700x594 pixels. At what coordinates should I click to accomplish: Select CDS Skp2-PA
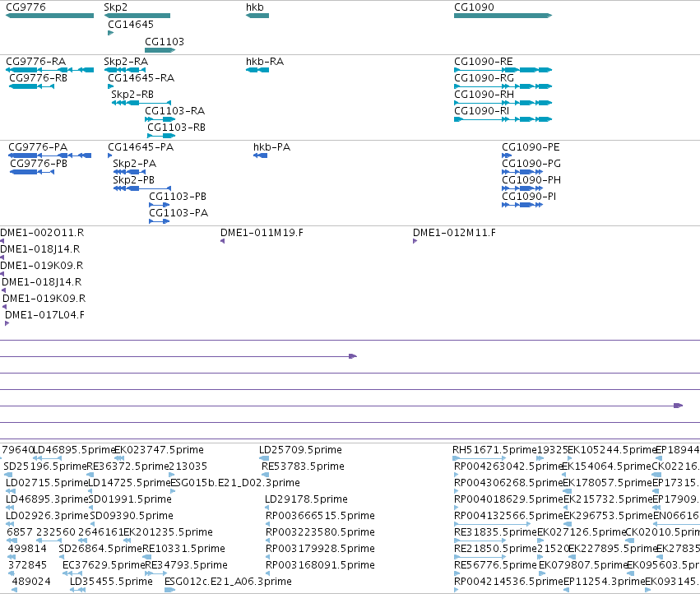(129, 172)
